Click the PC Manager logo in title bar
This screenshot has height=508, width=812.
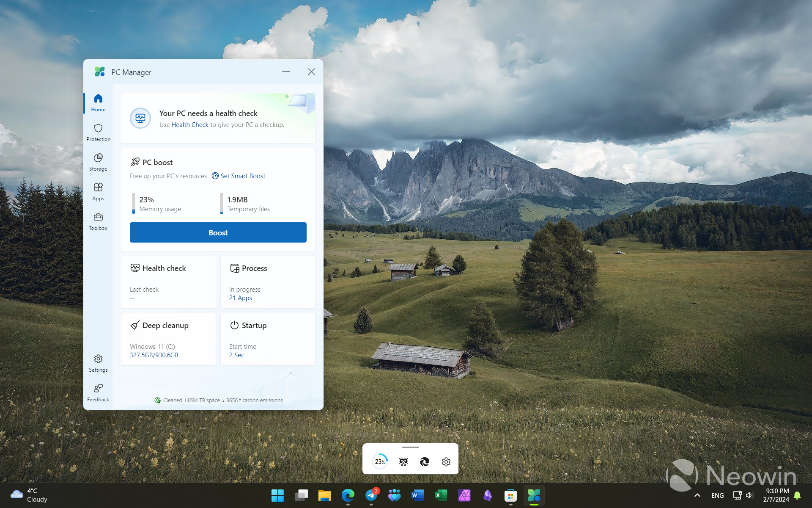100,72
